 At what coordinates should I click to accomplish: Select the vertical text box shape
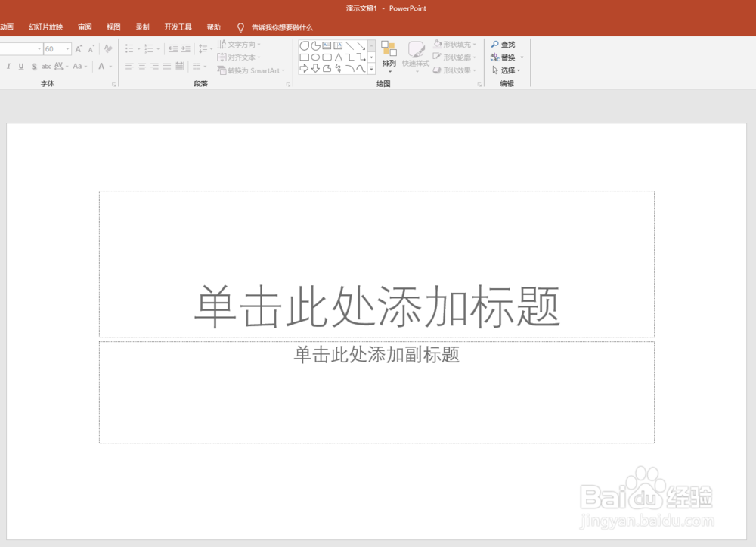[339, 46]
